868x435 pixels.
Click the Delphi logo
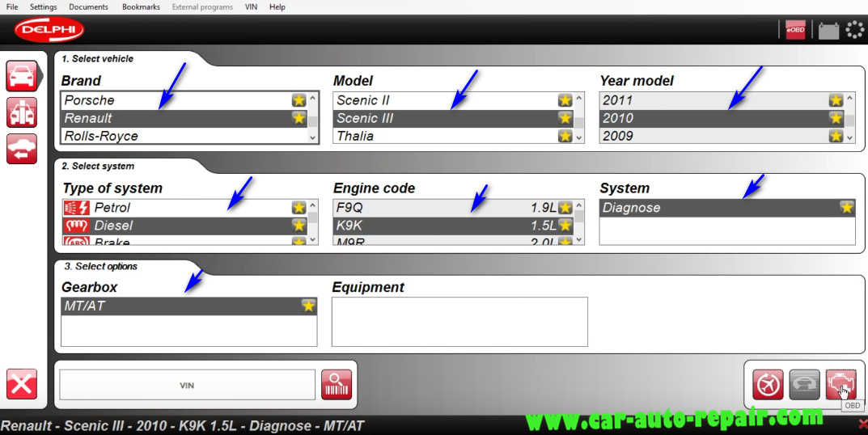pos(49,29)
